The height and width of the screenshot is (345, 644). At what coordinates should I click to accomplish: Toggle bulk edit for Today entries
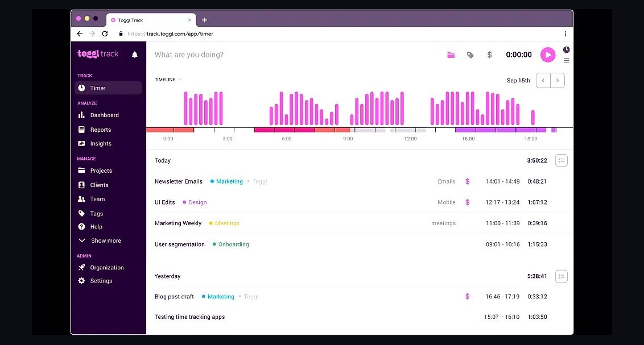coord(562,160)
